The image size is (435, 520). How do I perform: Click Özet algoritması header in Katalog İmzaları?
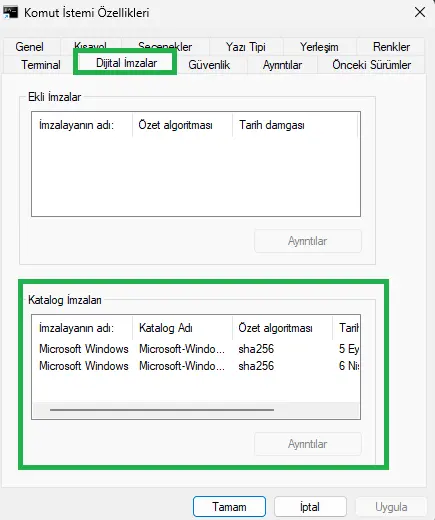(282, 328)
